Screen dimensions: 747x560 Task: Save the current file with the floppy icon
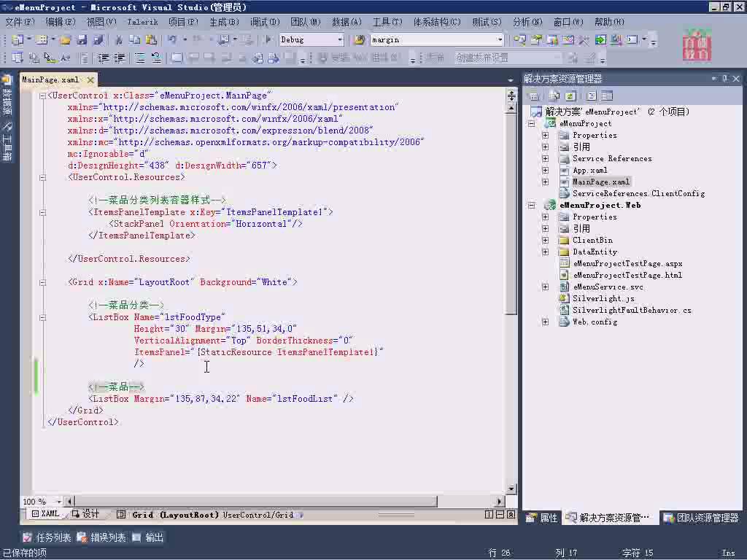coord(82,40)
